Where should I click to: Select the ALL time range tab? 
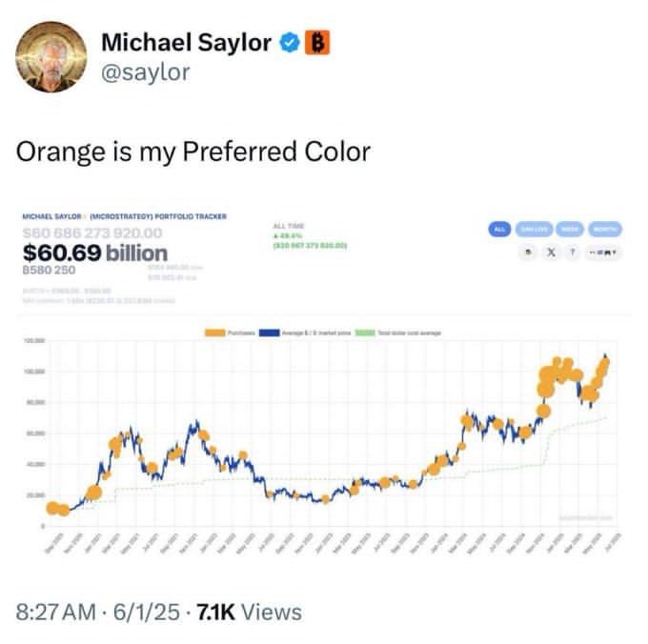coord(499,230)
